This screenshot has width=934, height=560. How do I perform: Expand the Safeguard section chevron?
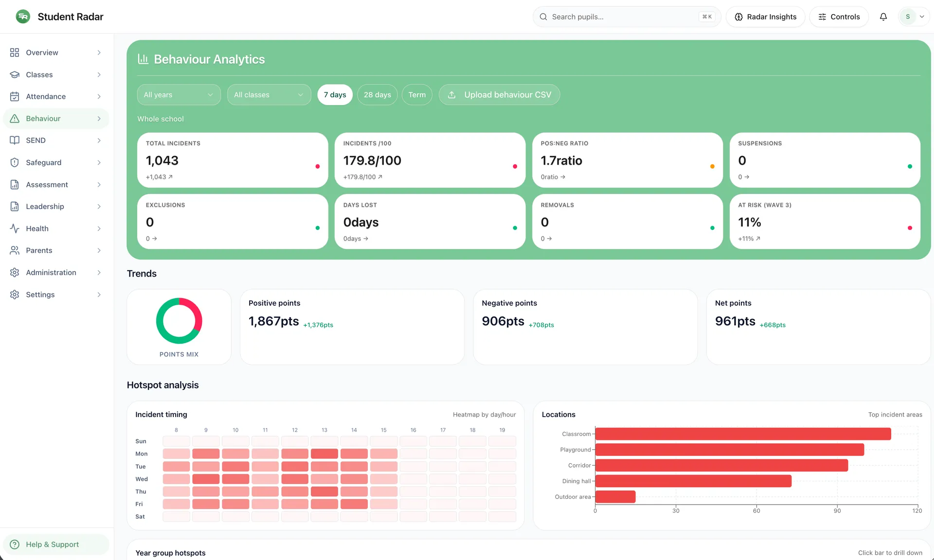click(x=99, y=162)
